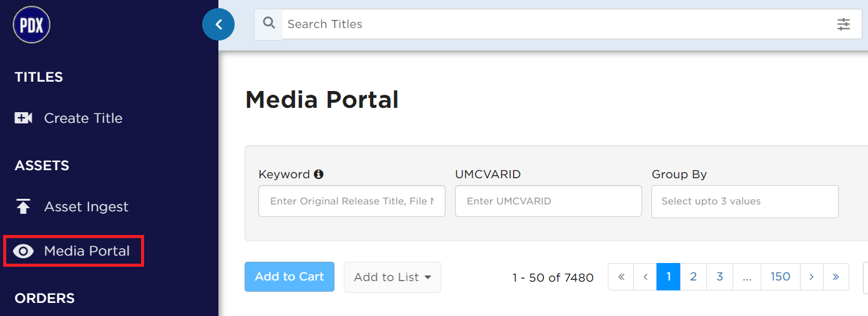
Task: Focus the UMCVARID input field
Action: pyautogui.click(x=549, y=201)
